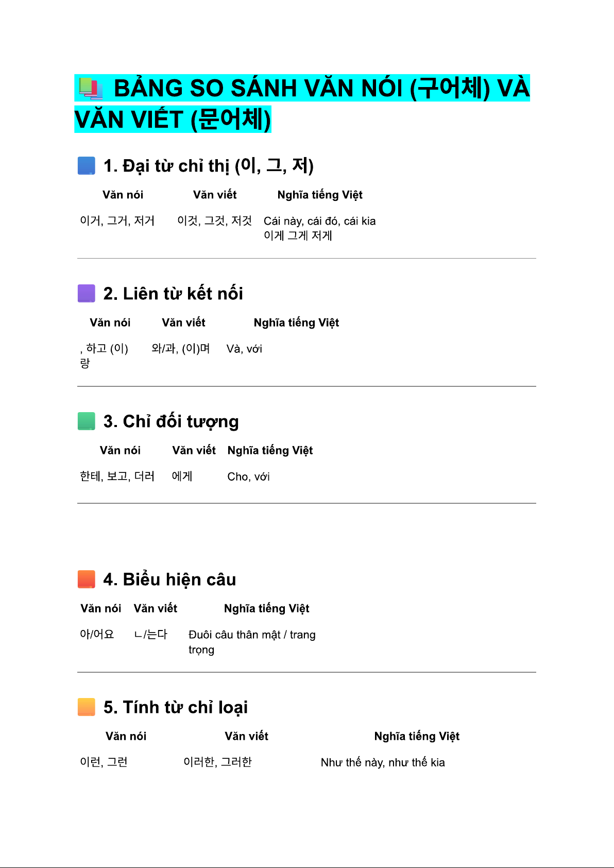
Task: Click the red-orange book icon beside Biểu hiện câu
Action: (87, 579)
